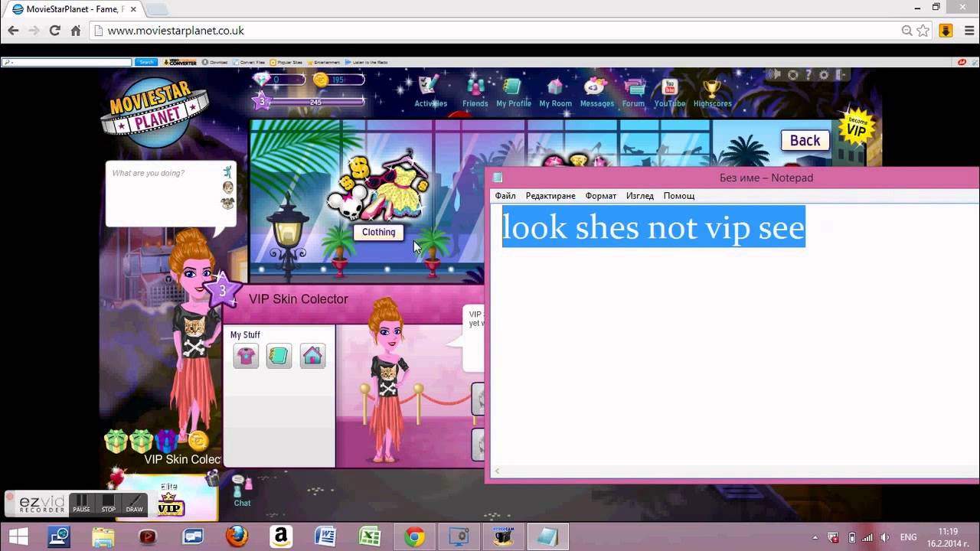Open Excel from the taskbar
This screenshot has width=980, height=551.
370,537
